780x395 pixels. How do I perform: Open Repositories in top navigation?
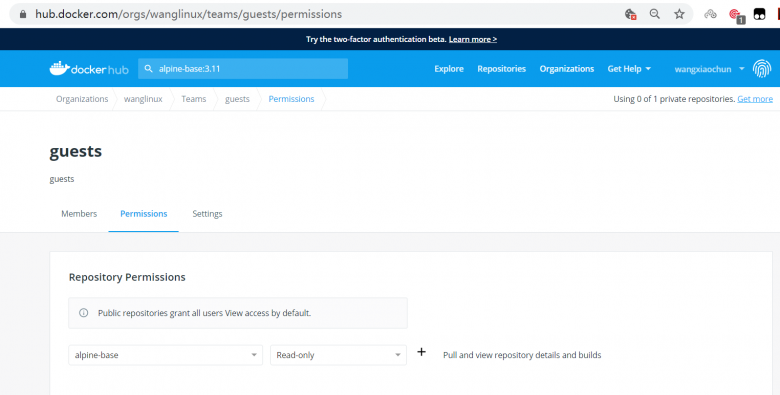[x=501, y=69]
